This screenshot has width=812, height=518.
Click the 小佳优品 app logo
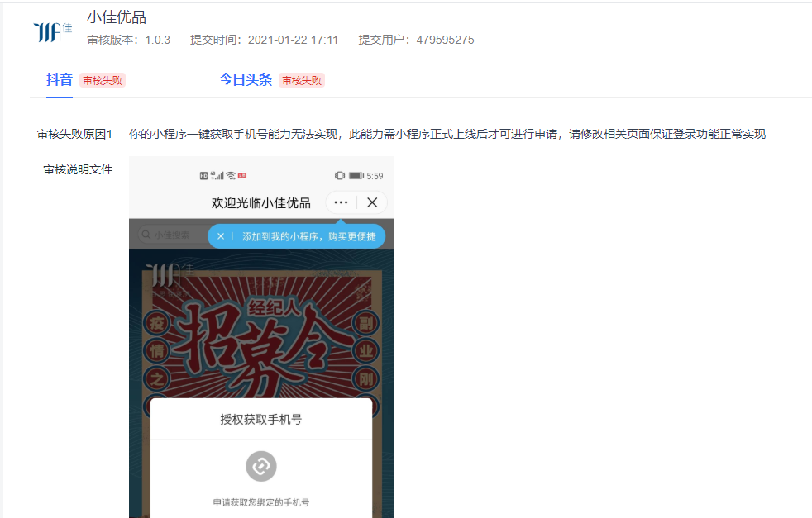click(x=53, y=32)
